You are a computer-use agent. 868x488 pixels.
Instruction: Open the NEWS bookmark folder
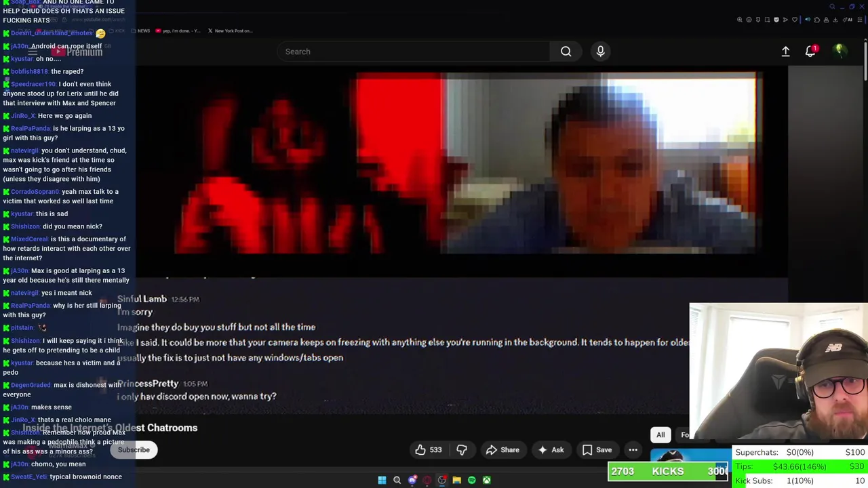(142, 30)
